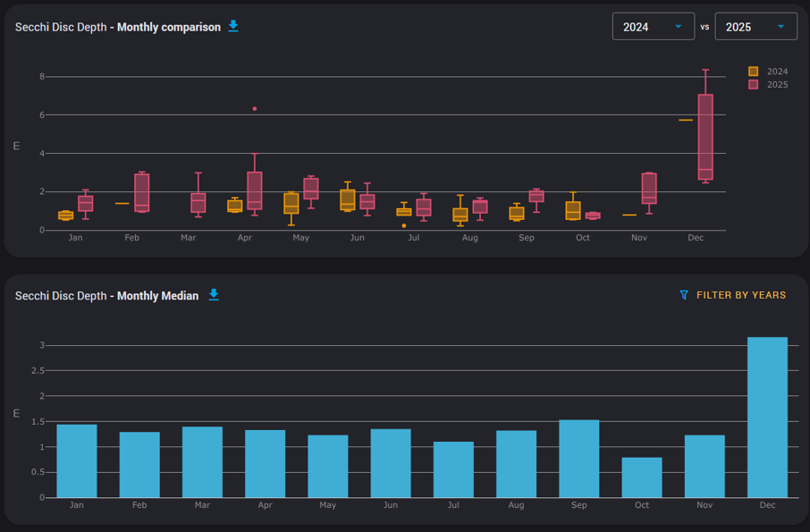Click the 2025 March box plot
This screenshot has width=810, height=532.
pos(198,202)
